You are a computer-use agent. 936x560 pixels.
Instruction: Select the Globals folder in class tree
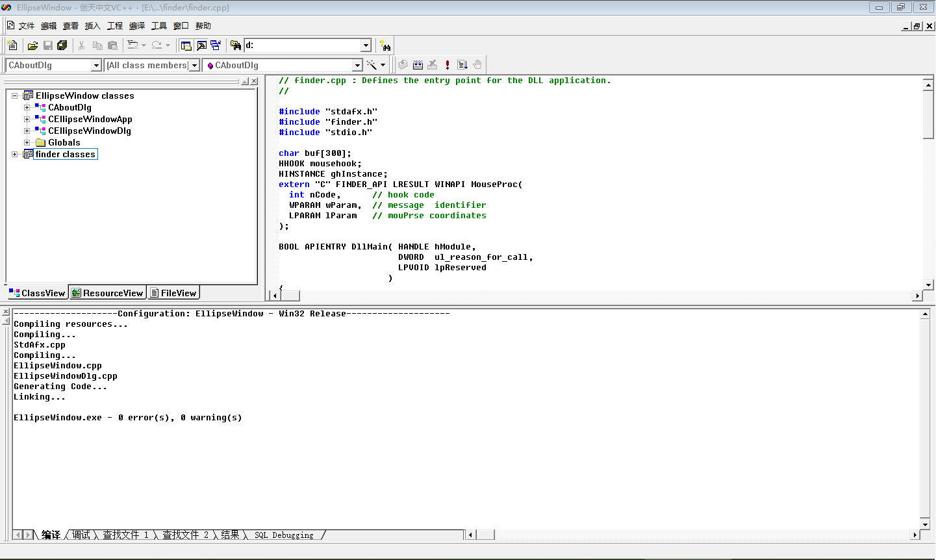coord(64,142)
